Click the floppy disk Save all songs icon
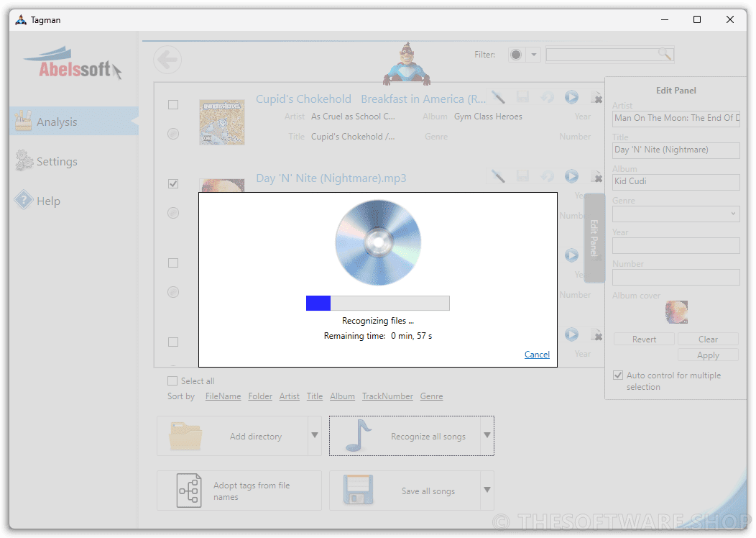Viewport: 756px width, 538px height. [x=358, y=490]
